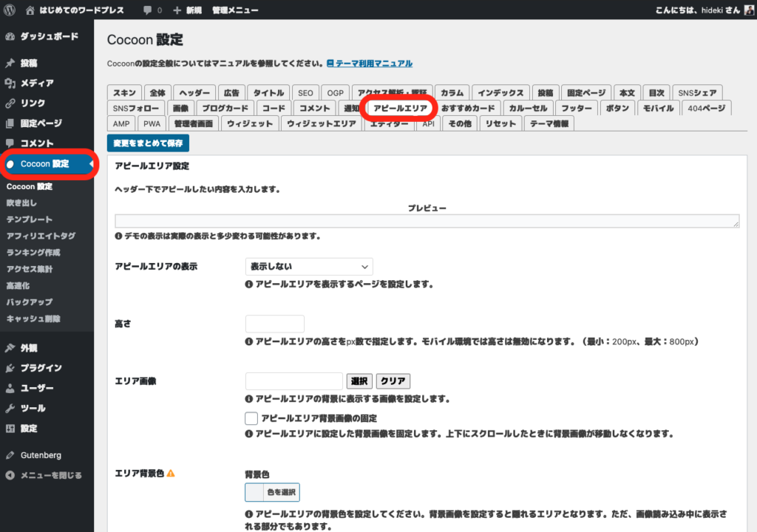Click the 固定ページ pages icon

pyautogui.click(x=10, y=123)
